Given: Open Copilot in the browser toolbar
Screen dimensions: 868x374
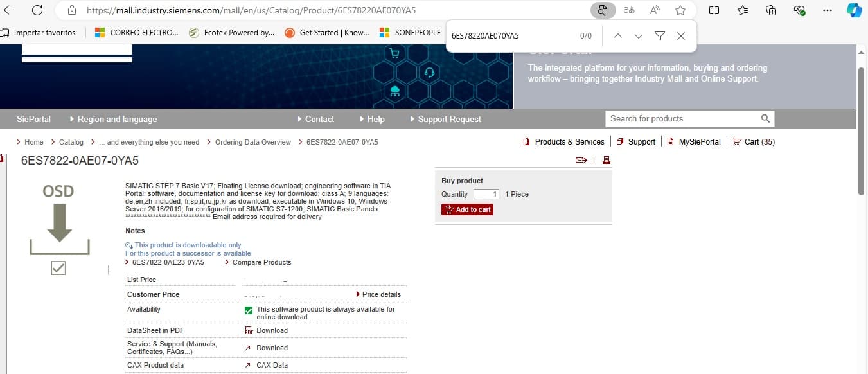Looking at the screenshot, I should click(x=855, y=10).
